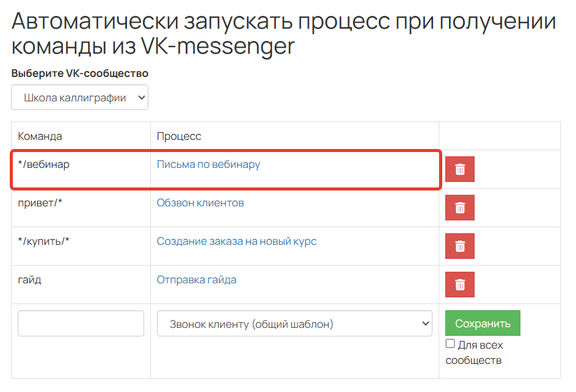The image size is (576, 392).
Task: Click the trash icon beside "Отправка гайда"
Action: pos(460,285)
